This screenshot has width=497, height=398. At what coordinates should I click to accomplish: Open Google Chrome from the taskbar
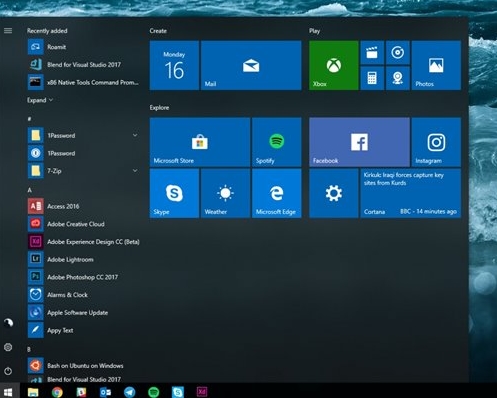click(57, 392)
